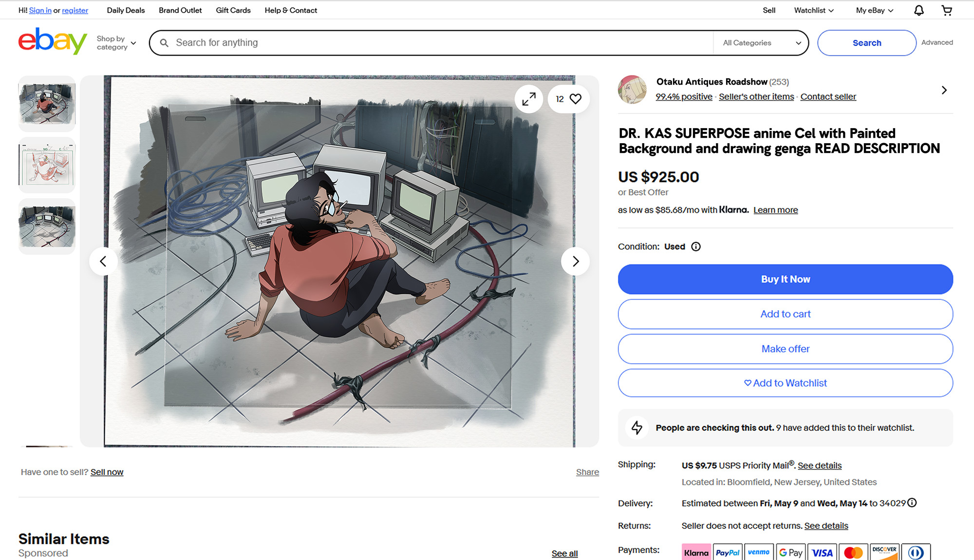Image resolution: width=974 pixels, height=560 pixels.
Task: Click the delivery estimate info icon
Action: pos(912,503)
